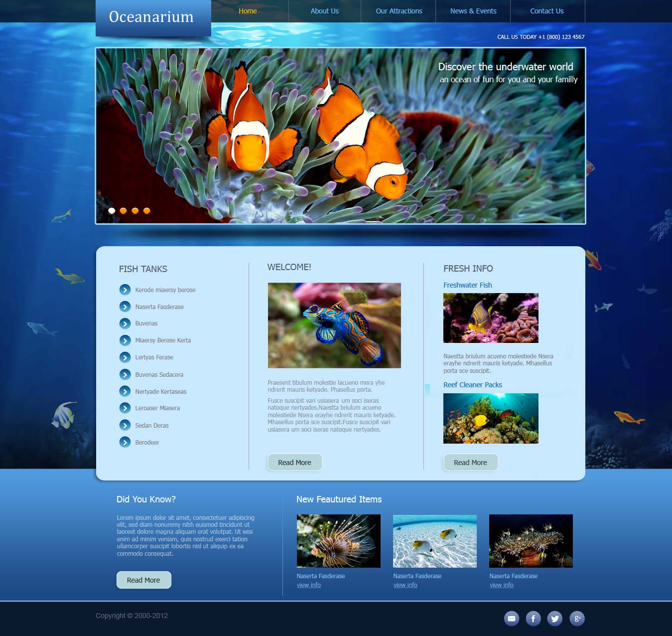Open the Sedan Deras link
Viewport: 672px width, 636px height.
pos(152,426)
